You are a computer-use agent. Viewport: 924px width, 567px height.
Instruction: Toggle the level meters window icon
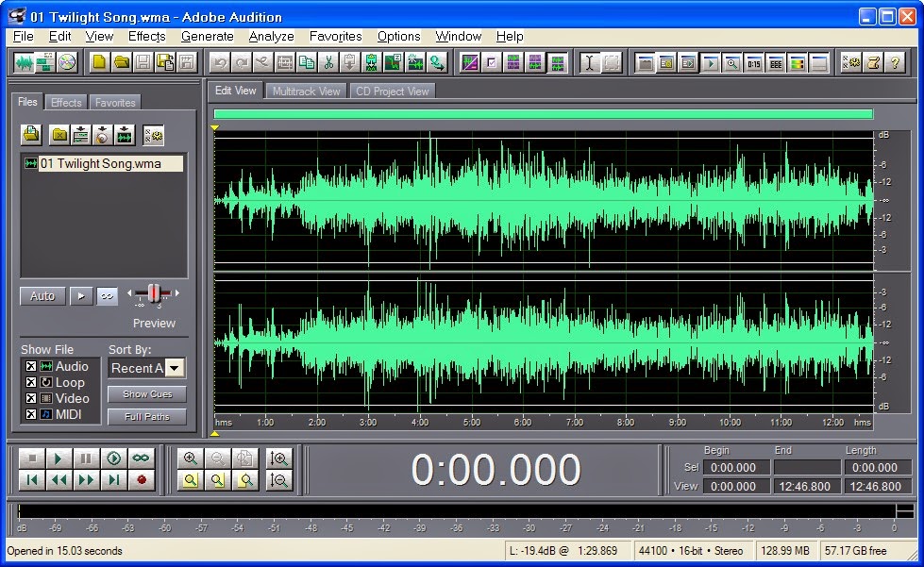(797, 62)
